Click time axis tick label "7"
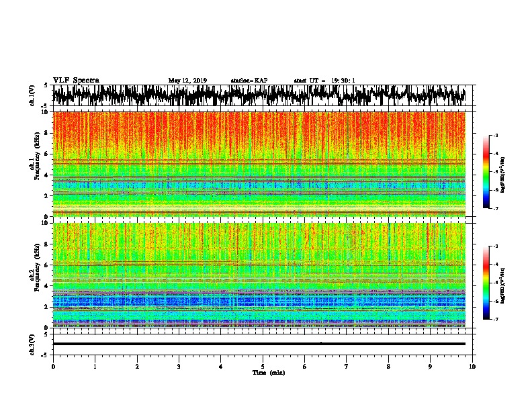 (x=347, y=367)
